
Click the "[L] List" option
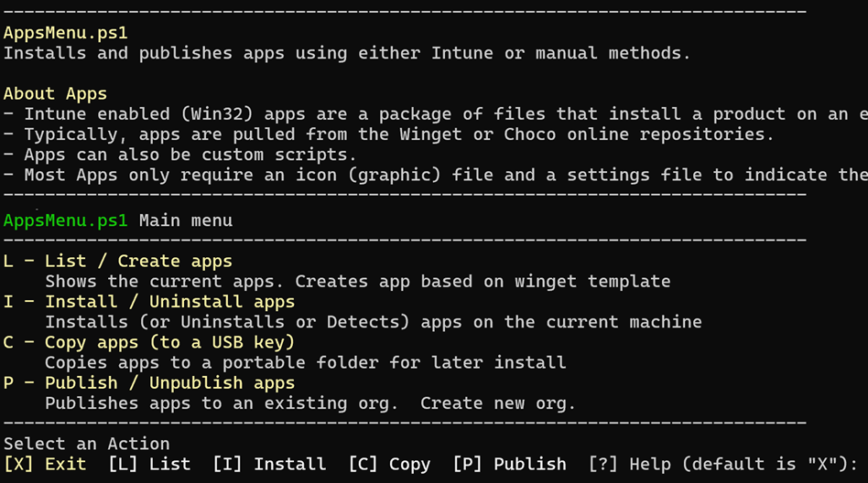point(149,464)
